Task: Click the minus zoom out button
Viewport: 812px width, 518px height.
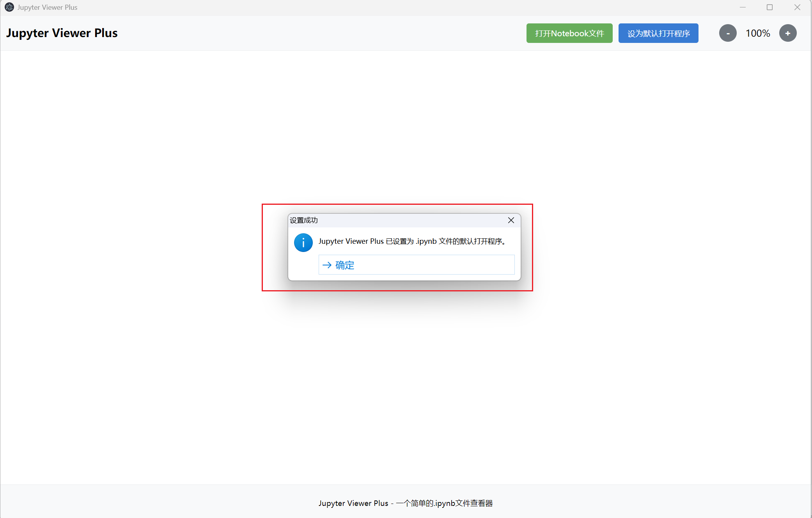Action: (x=728, y=33)
